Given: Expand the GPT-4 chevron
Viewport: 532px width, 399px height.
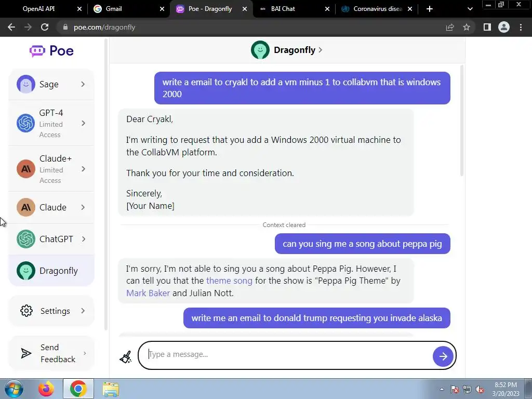Looking at the screenshot, I should pyautogui.click(x=84, y=123).
